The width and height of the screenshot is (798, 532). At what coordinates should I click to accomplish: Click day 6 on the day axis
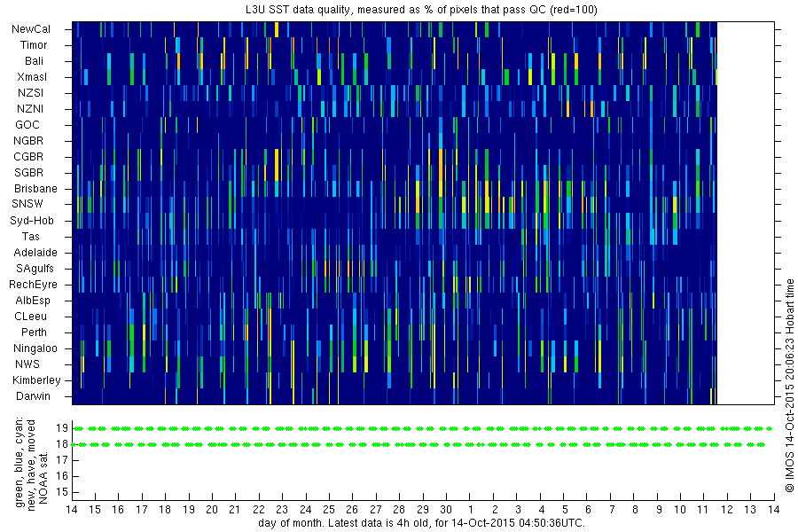point(589,510)
